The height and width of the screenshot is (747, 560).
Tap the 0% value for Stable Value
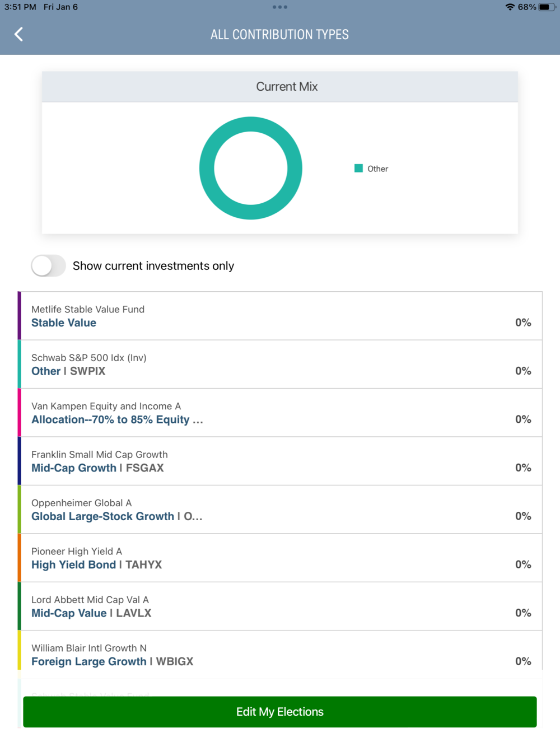click(523, 323)
